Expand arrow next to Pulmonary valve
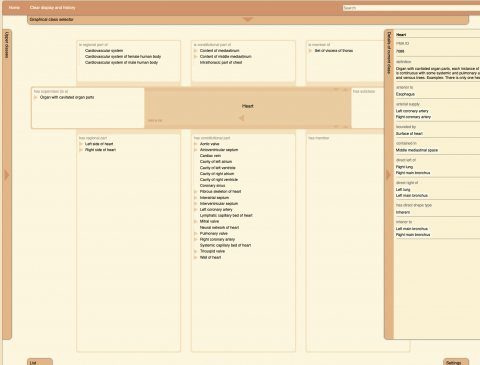480x365 pixels. pyautogui.click(x=196, y=233)
